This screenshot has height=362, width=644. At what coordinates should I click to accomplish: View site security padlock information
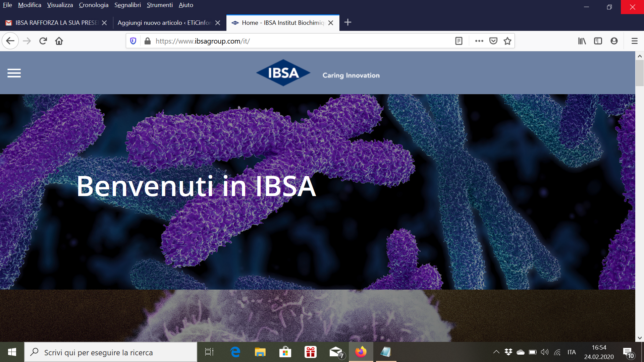click(x=147, y=41)
